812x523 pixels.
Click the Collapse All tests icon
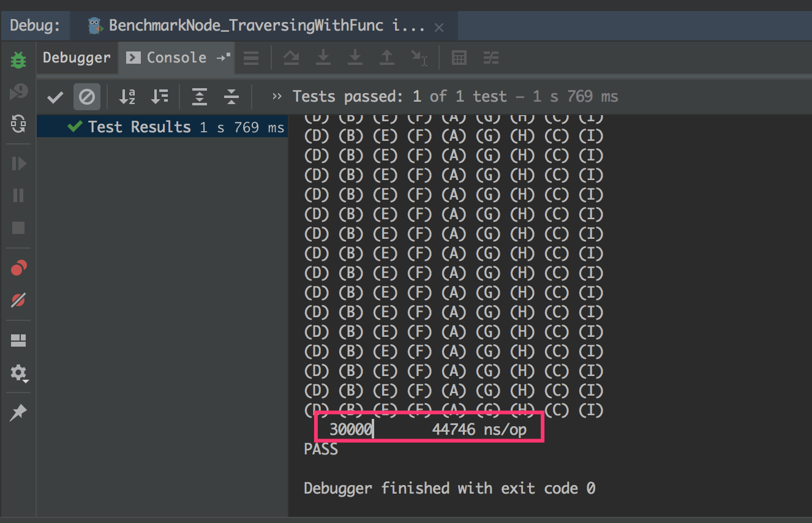coord(231,97)
